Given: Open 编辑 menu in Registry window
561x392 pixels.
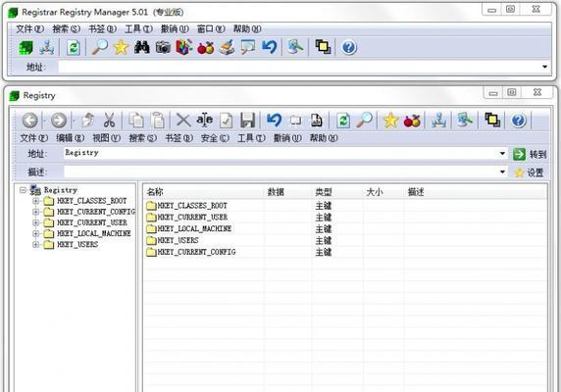Looking at the screenshot, I should [x=71, y=138].
